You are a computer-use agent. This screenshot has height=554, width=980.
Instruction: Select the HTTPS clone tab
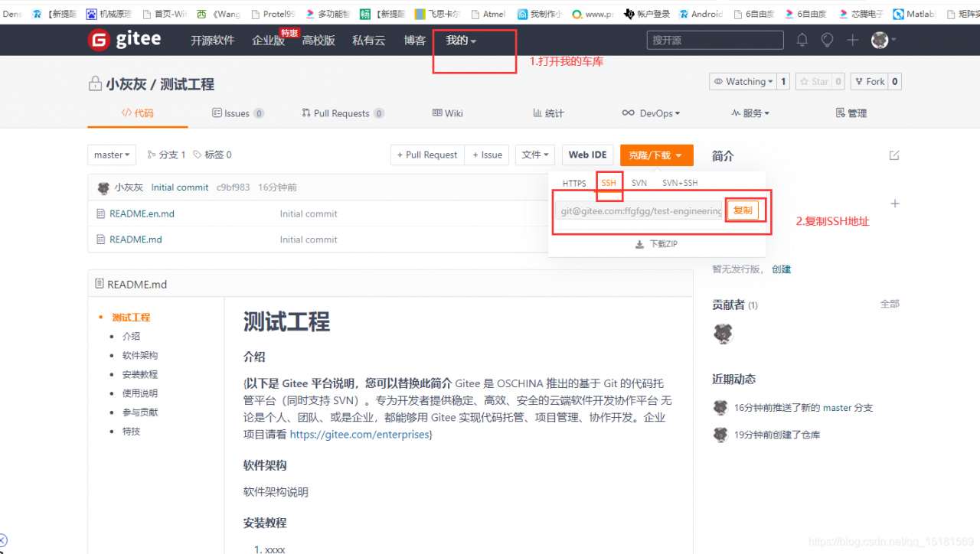coord(574,184)
